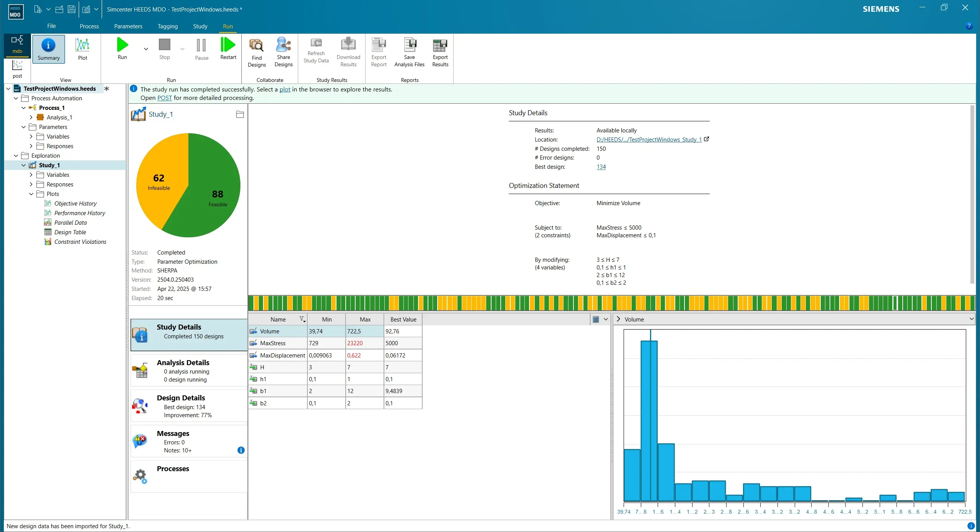The height and width of the screenshot is (532, 980).
Task: Open the Run dropdown arrow
Action: point(146,49)
